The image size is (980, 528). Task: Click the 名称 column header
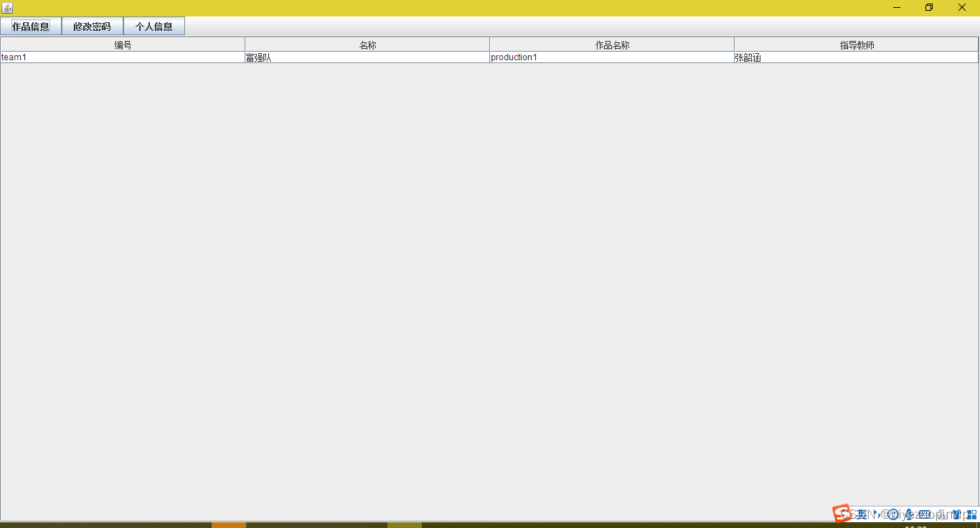click(x=367, y=44)
